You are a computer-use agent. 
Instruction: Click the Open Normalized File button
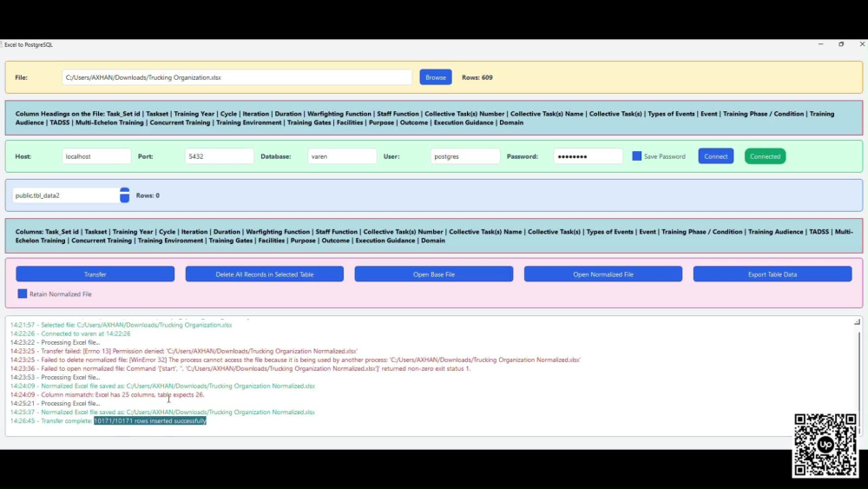tap(603, 274)
